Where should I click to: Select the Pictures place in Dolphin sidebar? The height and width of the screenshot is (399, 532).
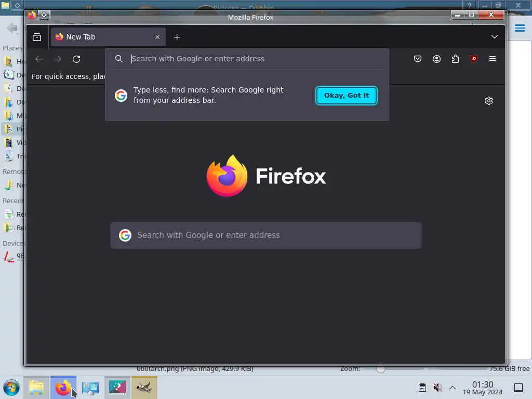point(14,129)
